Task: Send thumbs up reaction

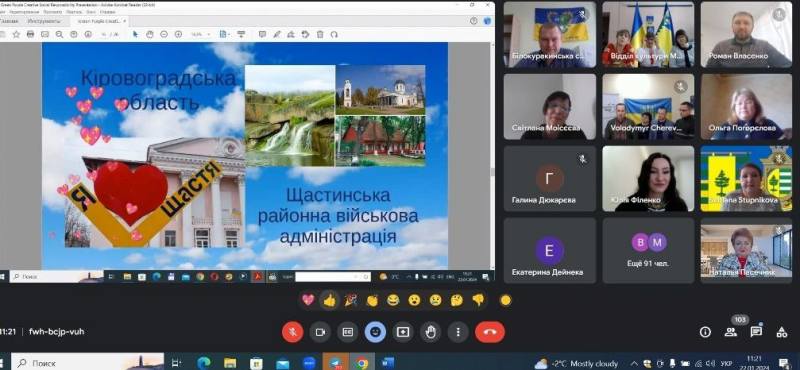Action: coord(329,301)
